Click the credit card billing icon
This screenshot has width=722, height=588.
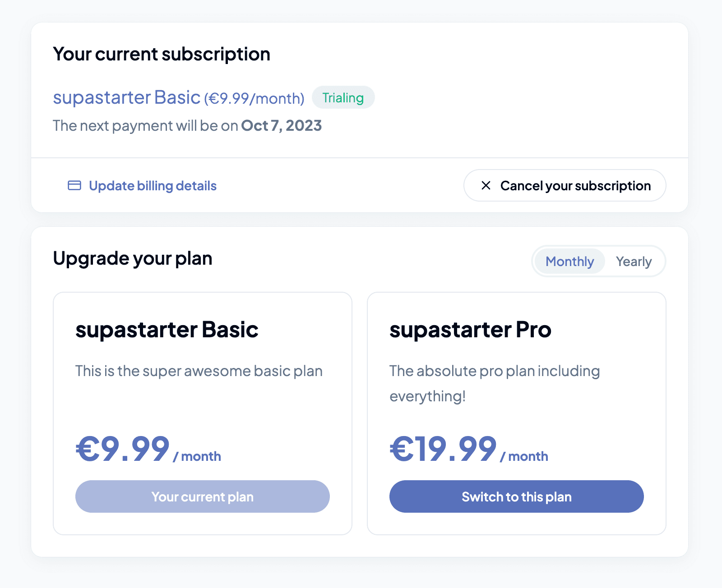(74, 185)
